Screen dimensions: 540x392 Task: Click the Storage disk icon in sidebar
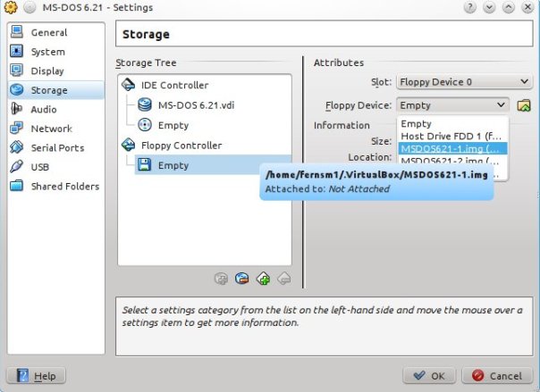[x=16, y=90]
